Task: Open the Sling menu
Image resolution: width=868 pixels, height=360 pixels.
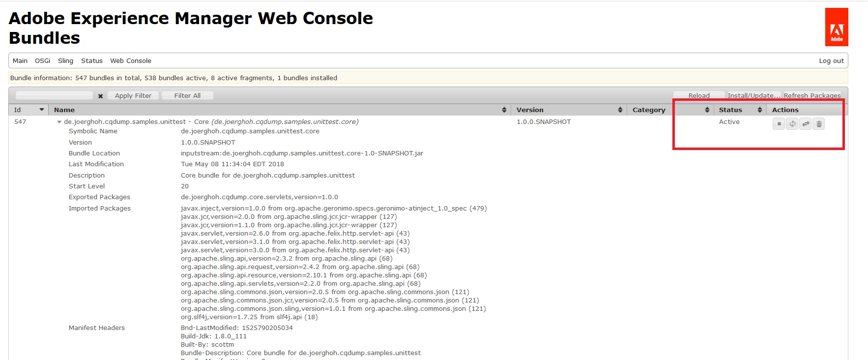Action: click(65, 60)
